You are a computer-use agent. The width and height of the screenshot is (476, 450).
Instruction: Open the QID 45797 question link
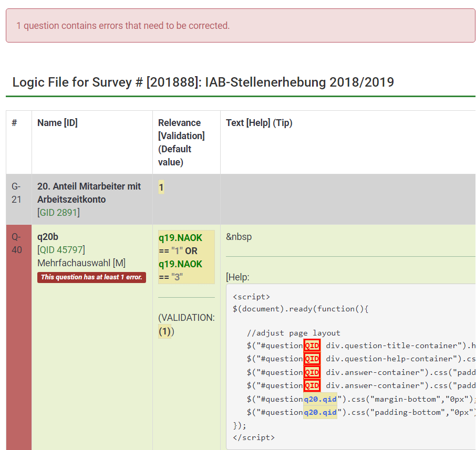pos(60,249)
